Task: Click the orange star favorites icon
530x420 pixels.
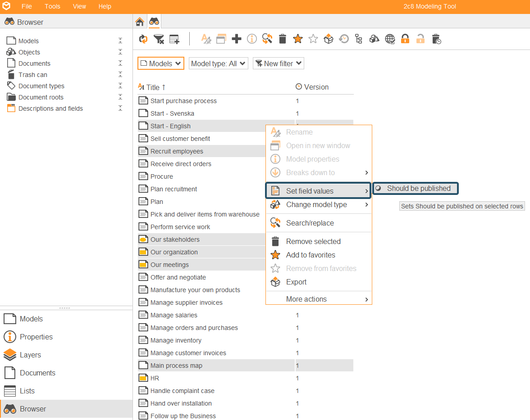Action: [x=298, y=39]
